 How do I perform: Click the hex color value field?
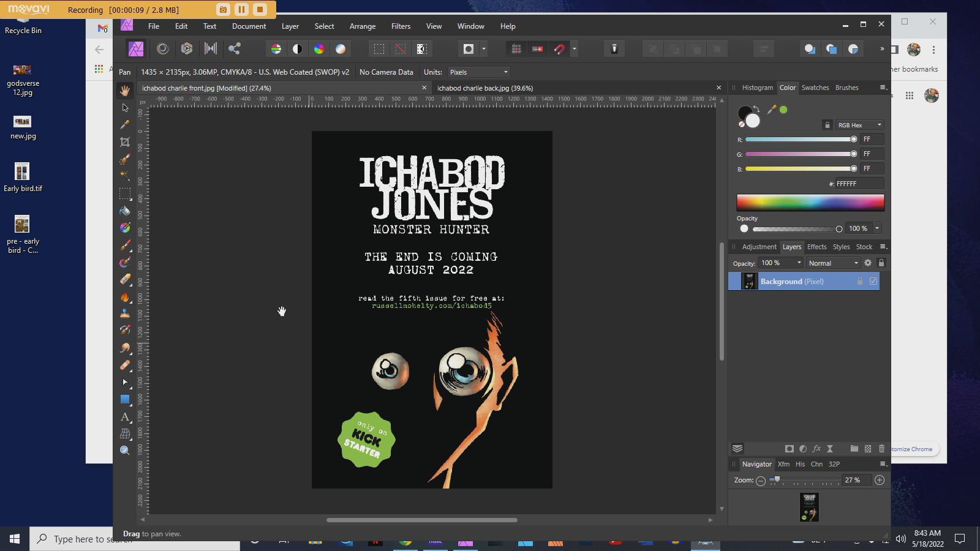[859, 184]
